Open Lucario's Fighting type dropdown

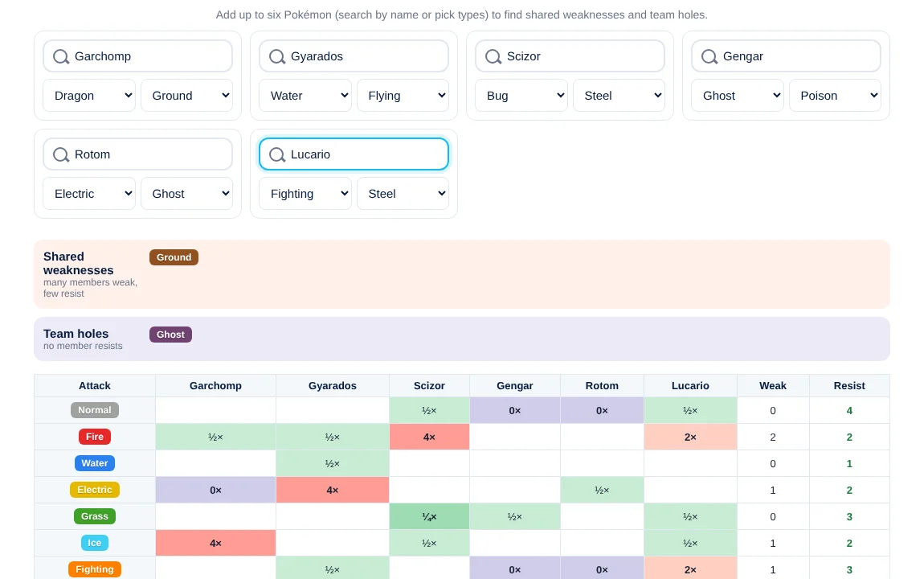tap(305, 193)
